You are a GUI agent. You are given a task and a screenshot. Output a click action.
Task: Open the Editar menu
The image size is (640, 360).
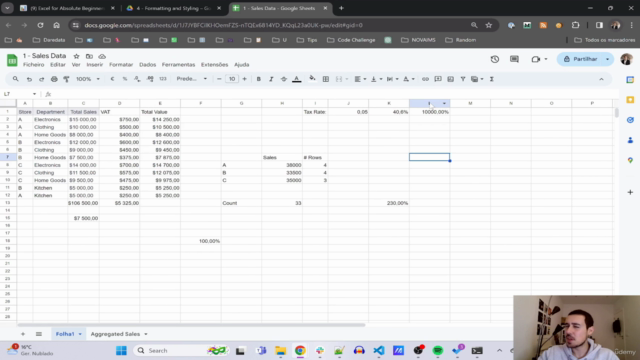(x=58, y=64)
